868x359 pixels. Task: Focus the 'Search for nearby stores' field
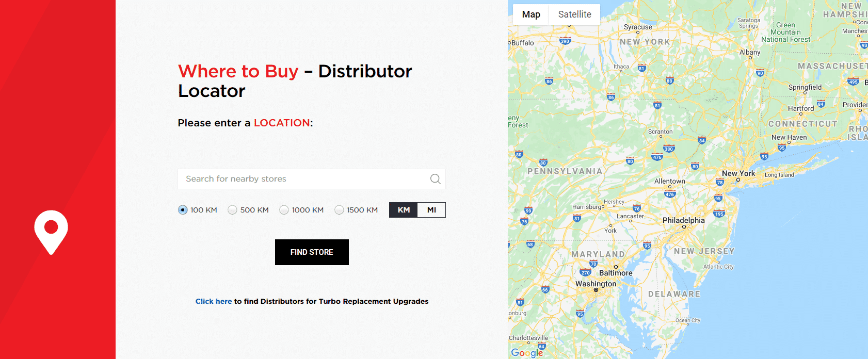(x=312, y=179)
